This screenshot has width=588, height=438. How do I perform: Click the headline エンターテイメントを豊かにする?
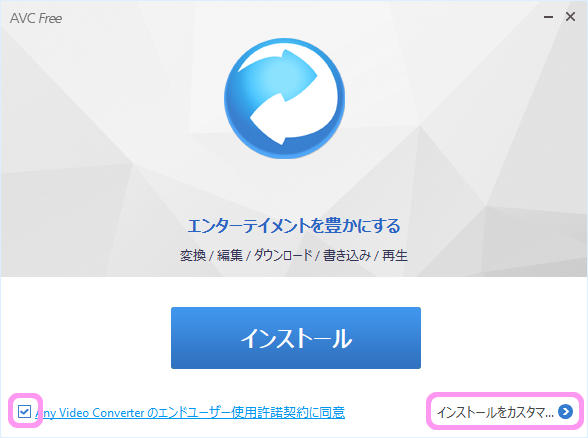coord(294,226)
